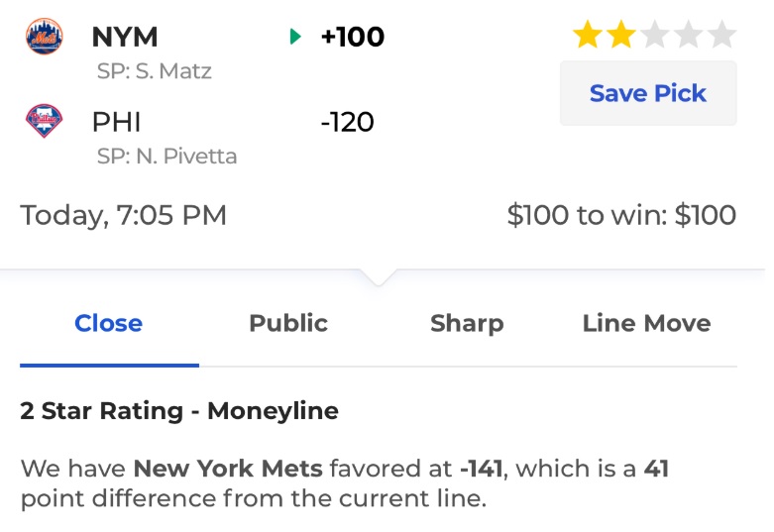Click the second gold rating star
The image size is (774, 532).
621,34
